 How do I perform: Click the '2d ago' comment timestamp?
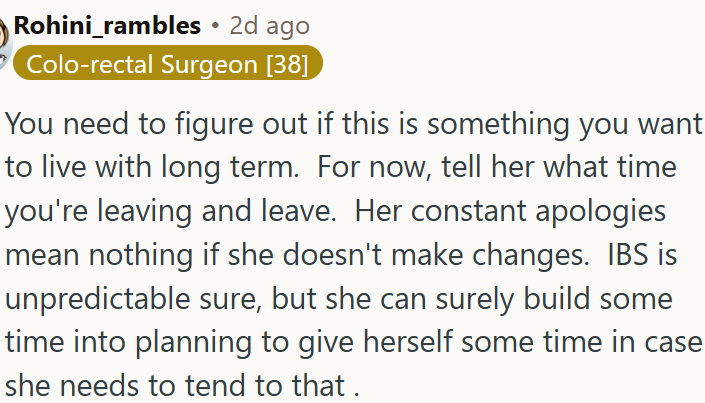(269, 25)
